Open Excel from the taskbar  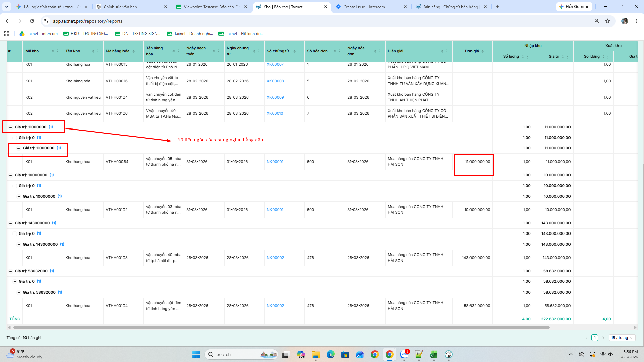433,354
